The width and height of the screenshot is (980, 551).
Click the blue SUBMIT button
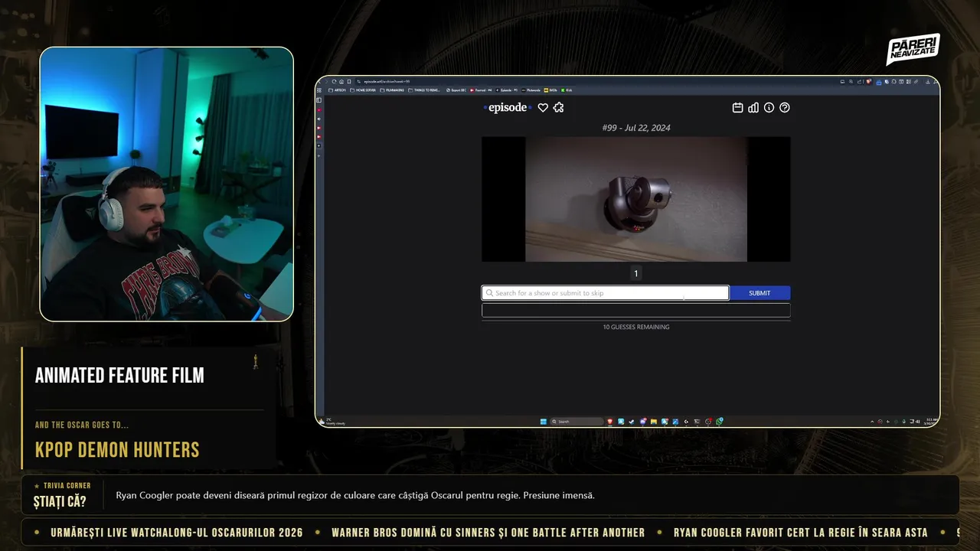pyautogui.click(x=759, y=293)
